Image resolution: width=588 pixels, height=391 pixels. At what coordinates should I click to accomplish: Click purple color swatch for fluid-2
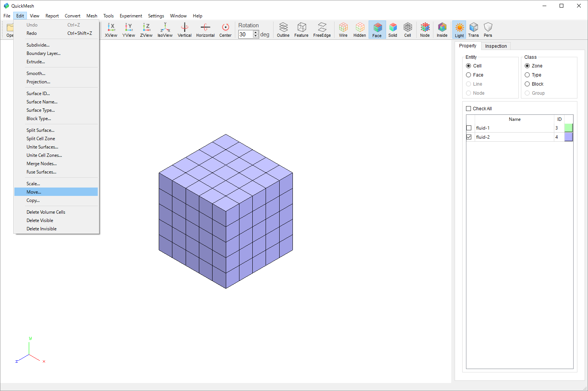[568, 137]
